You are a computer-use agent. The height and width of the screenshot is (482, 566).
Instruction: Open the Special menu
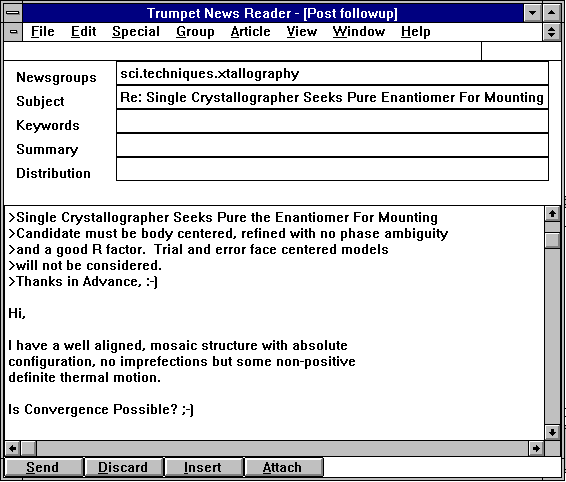coord(136,32)
